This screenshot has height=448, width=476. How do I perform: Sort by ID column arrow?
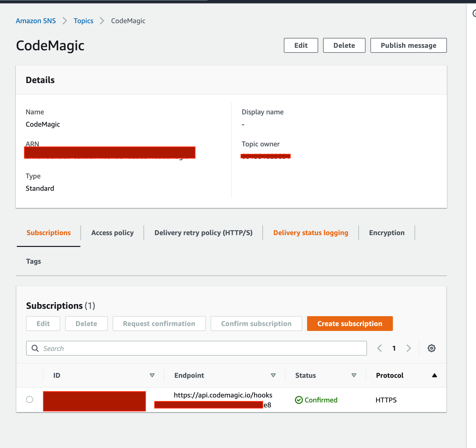coord(152,375)
